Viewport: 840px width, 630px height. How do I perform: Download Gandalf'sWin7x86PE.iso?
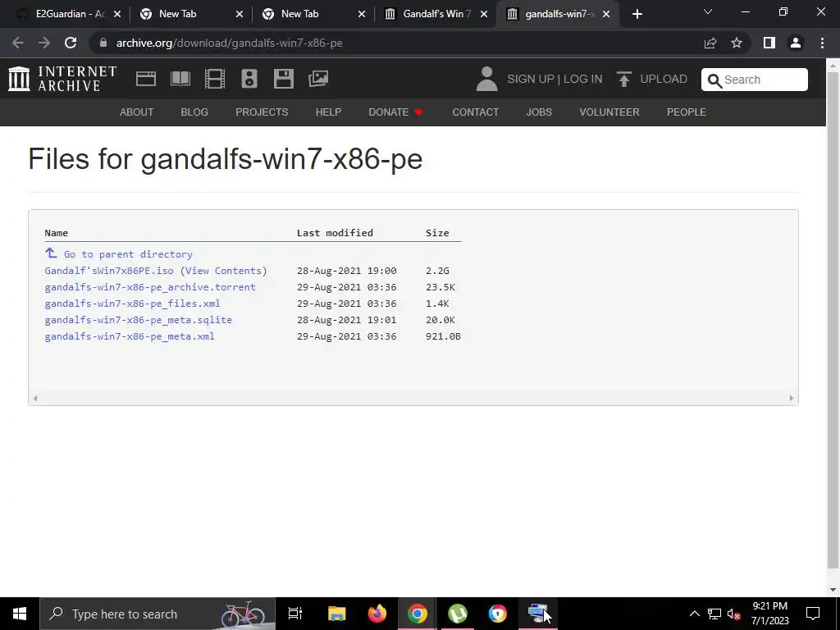click(x=109, y=271)
